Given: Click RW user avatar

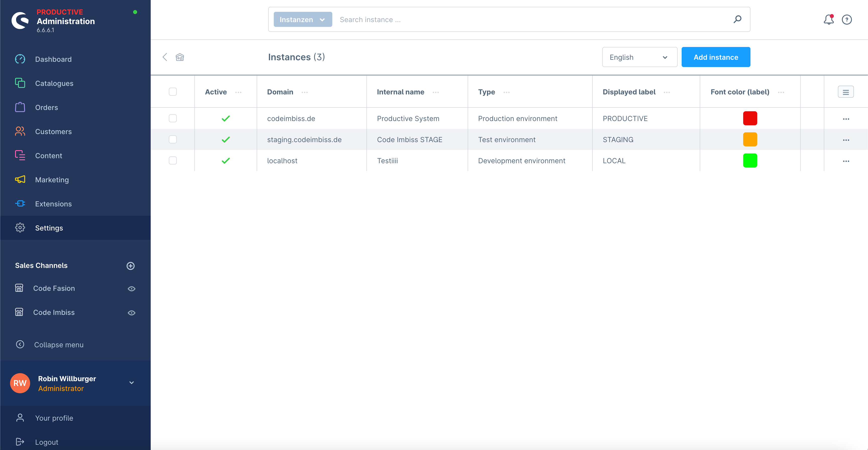Looking at the screenshot, I should pos(20,383).
